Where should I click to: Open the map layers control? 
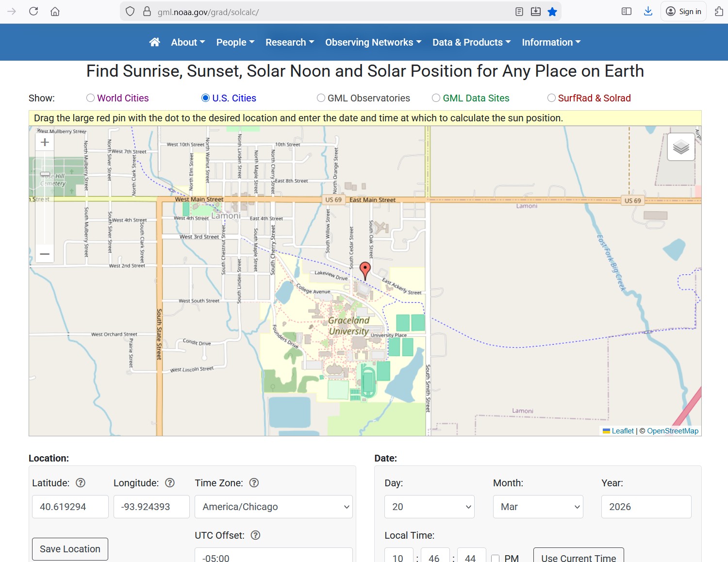[x=681, y=147]
